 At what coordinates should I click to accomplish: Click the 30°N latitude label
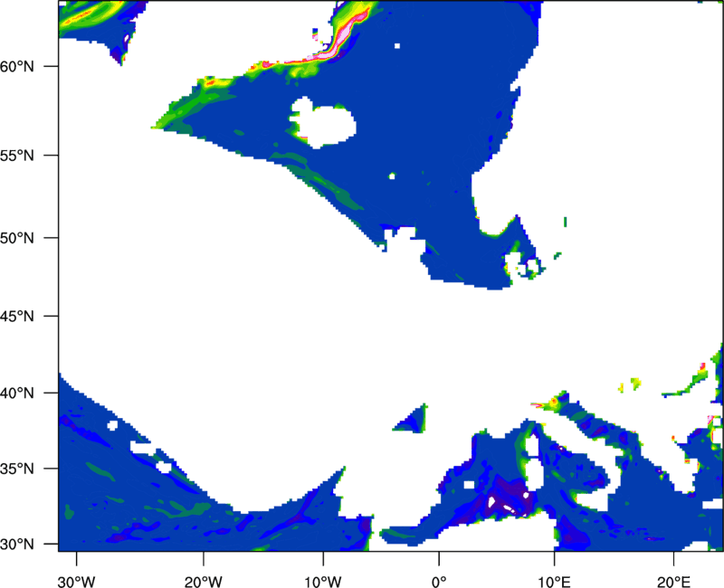[x=17, y=545]
